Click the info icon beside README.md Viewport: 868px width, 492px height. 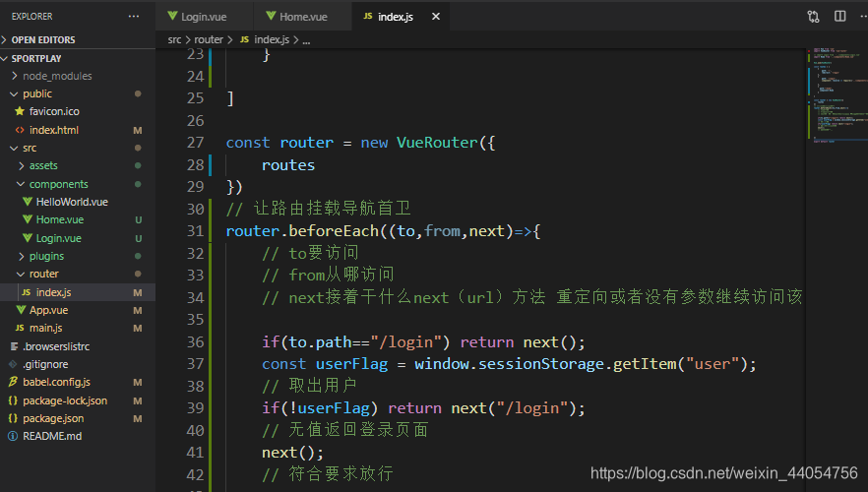13,436
